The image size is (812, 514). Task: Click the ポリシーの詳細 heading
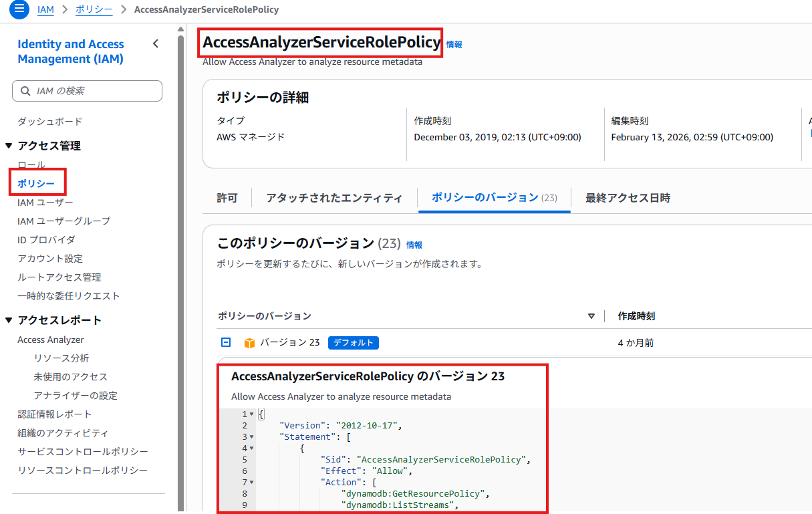[x=263, y=98]
